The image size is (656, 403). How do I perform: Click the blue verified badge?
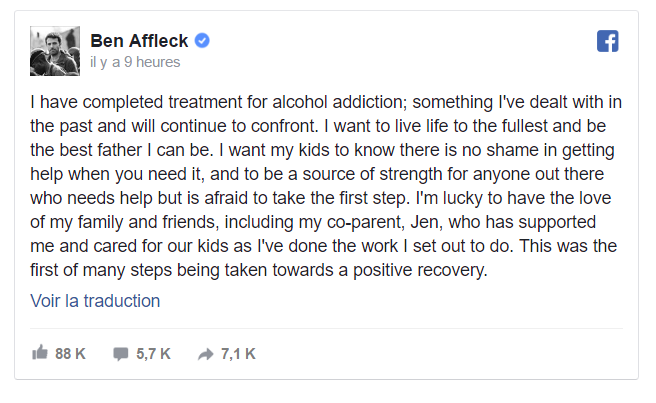point(202,41)
